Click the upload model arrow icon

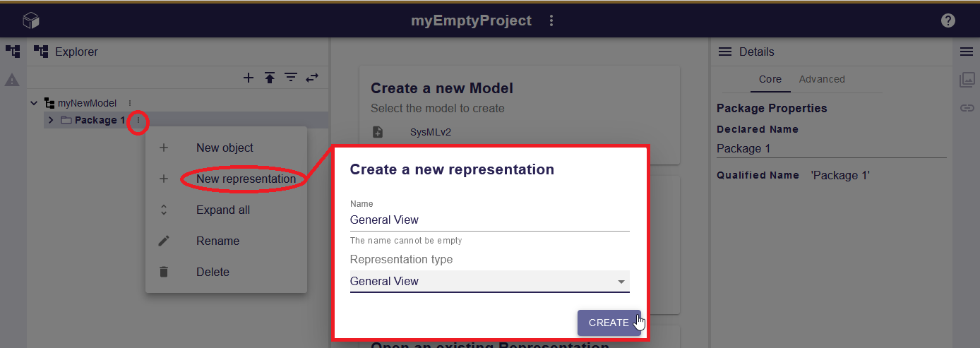click(x=270, y=78)
